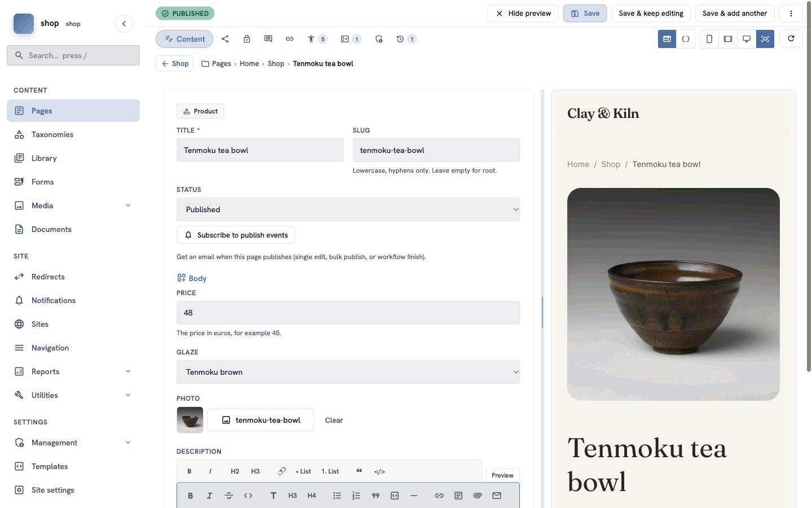This screenshot has height=508, width=812.
Task: Open the share icon tab
Action: 225,39
